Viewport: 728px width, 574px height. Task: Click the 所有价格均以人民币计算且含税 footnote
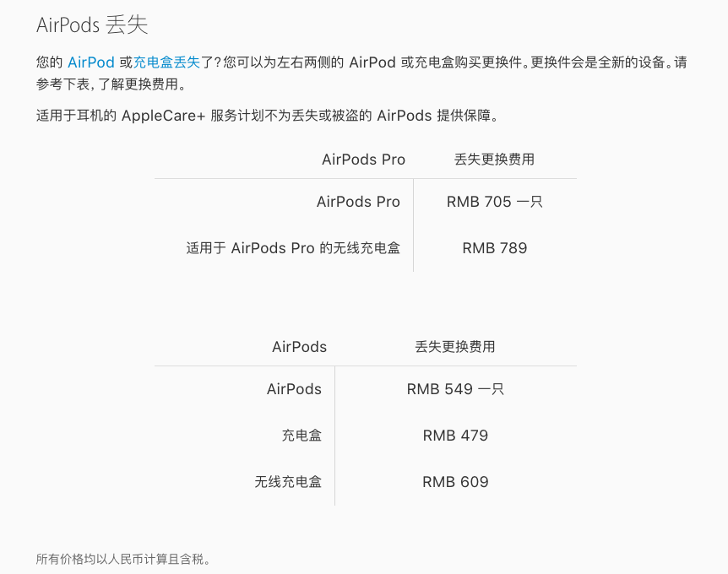pos(123,559)
